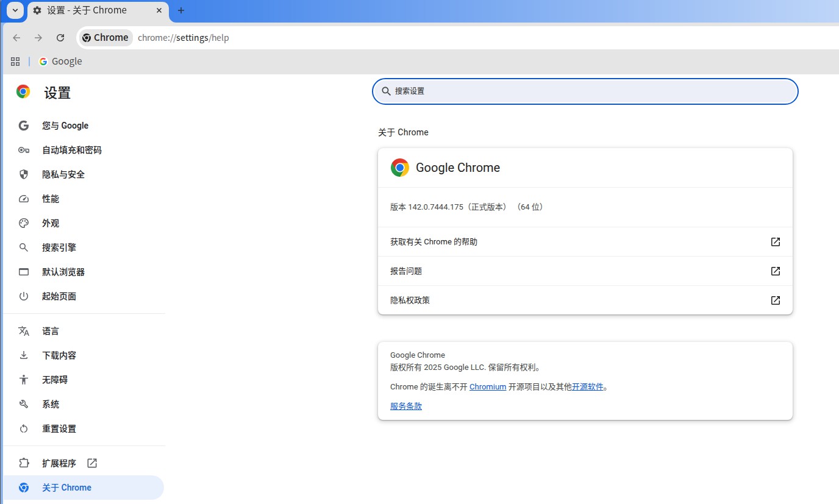Image resolution: width=839 pixels, height=504 pixels.
Task: Open 隐私与安全 section
Action: coord(84,174)
